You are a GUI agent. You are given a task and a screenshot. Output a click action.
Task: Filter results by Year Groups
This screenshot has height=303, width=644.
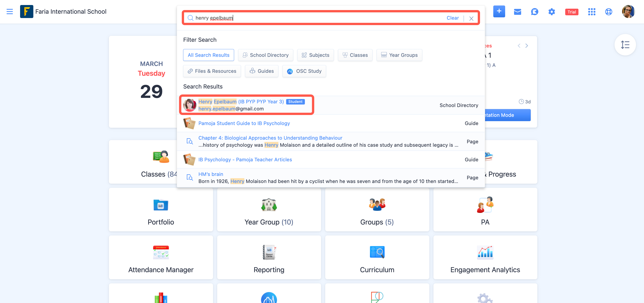point(399,55)
